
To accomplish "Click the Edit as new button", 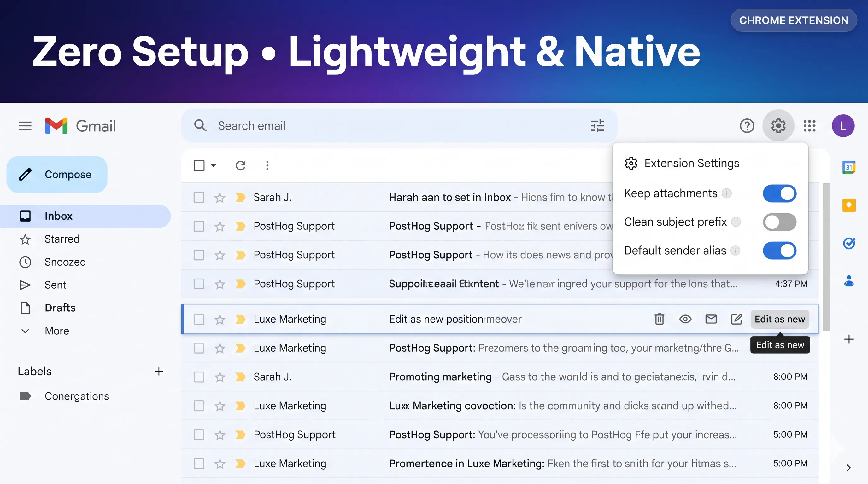I will pos(780,319).
